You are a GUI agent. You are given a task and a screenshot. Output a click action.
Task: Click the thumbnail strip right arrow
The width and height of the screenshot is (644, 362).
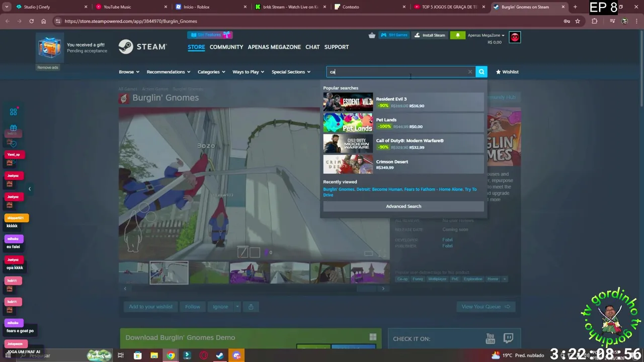tap(383, 289)
